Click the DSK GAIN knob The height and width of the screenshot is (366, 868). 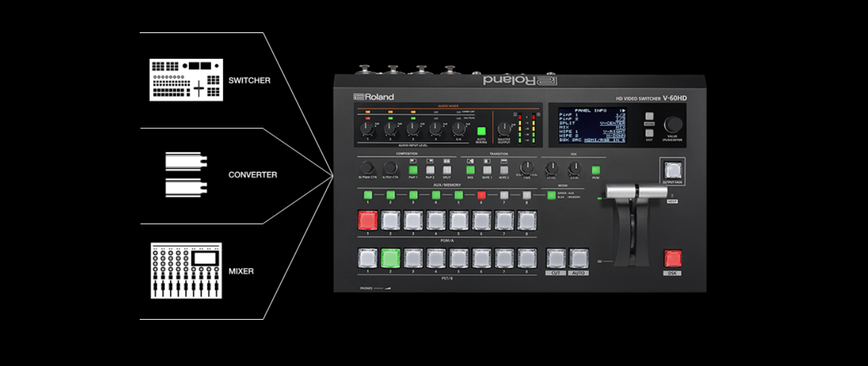pos(574,168)
